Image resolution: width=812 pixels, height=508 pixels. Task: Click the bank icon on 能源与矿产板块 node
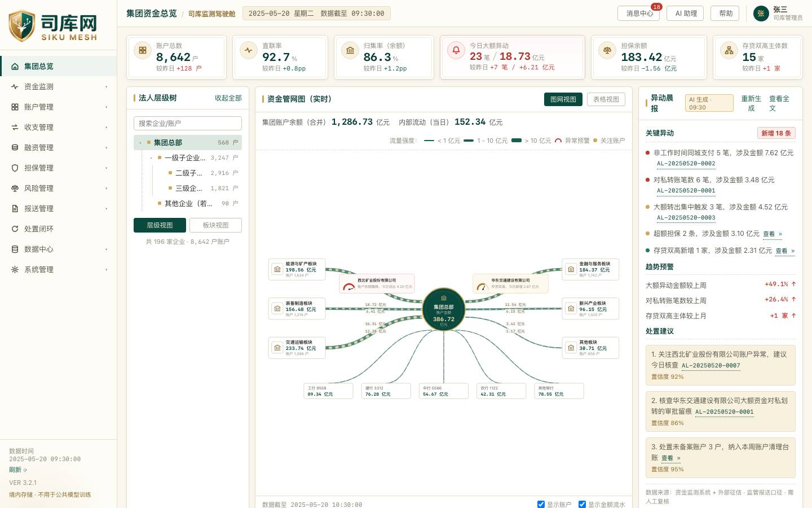pyautogui.click(x=277, y=269)
